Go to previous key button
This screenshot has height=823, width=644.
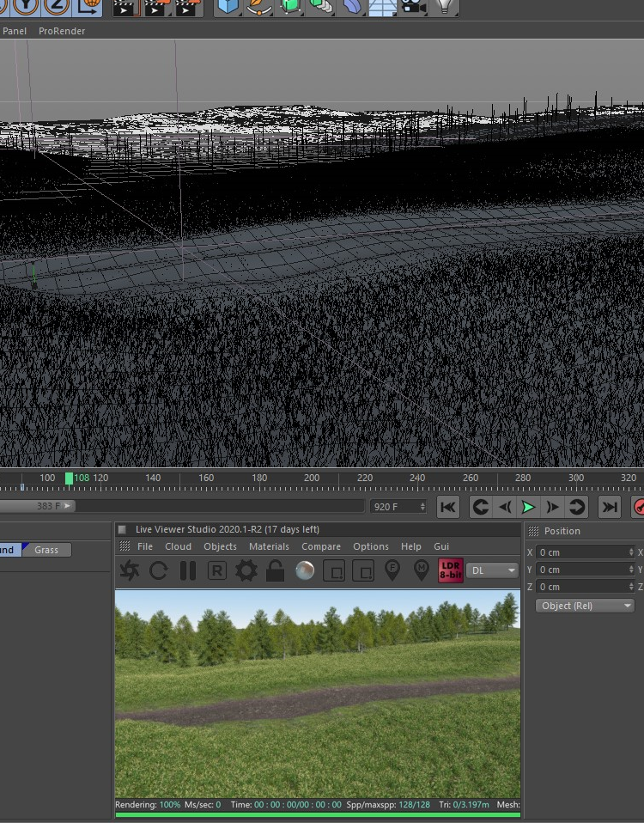pyautogui.click(x=480, y=507)
